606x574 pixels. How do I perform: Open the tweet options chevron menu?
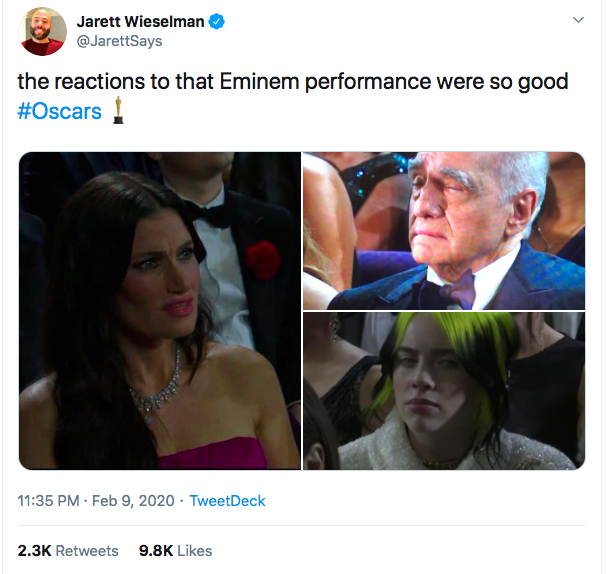point(578,20)
